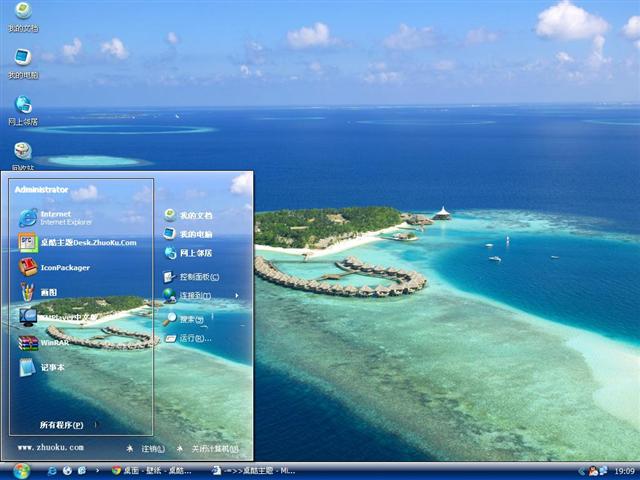Open 记事本 (Notepad) in the start menu
The image size is (640, 480).
(x=51, y=367)
